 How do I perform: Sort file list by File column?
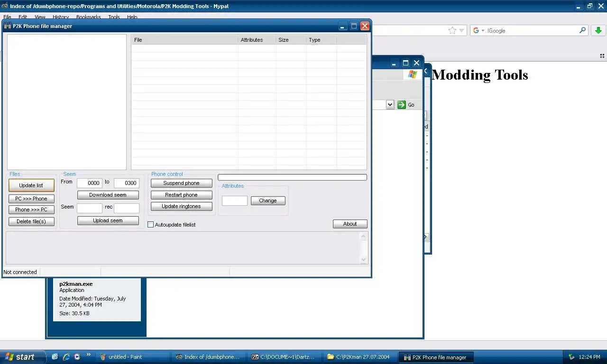point(184,40)
